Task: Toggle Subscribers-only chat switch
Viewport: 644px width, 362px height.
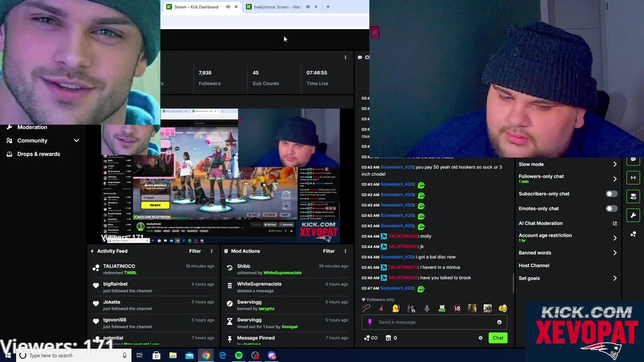Action: click(611, 194)
